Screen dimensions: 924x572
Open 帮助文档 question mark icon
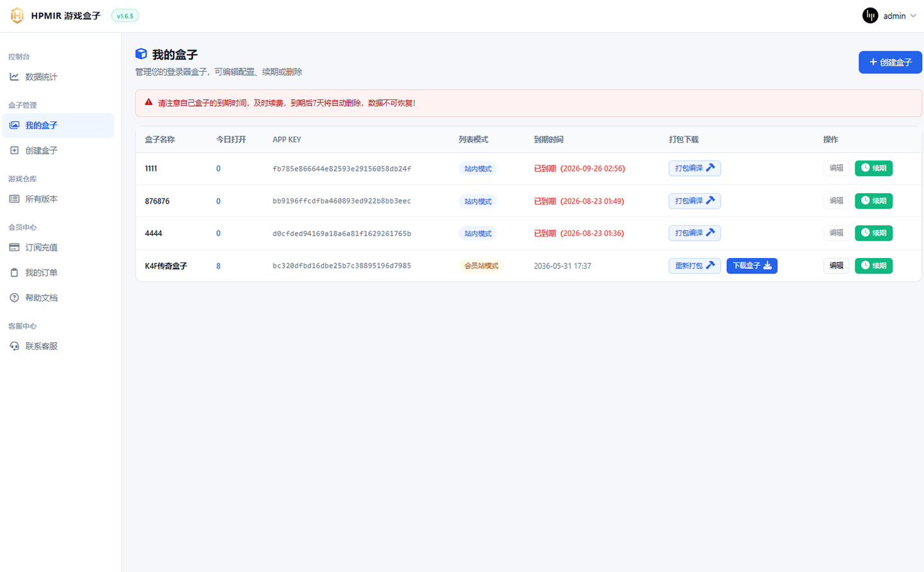point(14,297)
